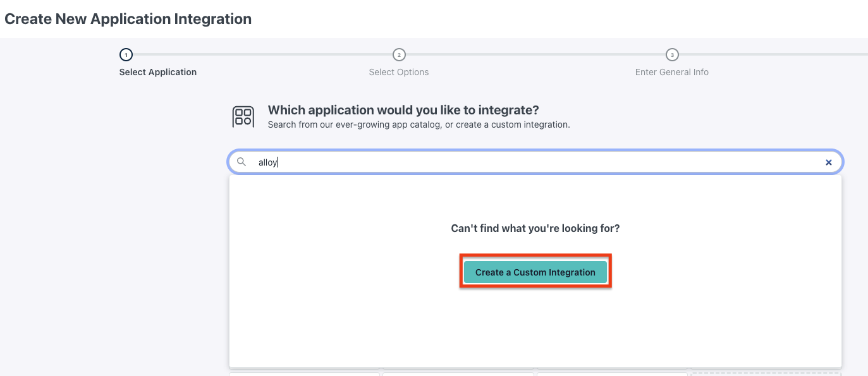Screen dimensions: 868x376
Task: Click the "Search from our ever-growing app catalog" subtitle
Action: (x=419, y=124)
